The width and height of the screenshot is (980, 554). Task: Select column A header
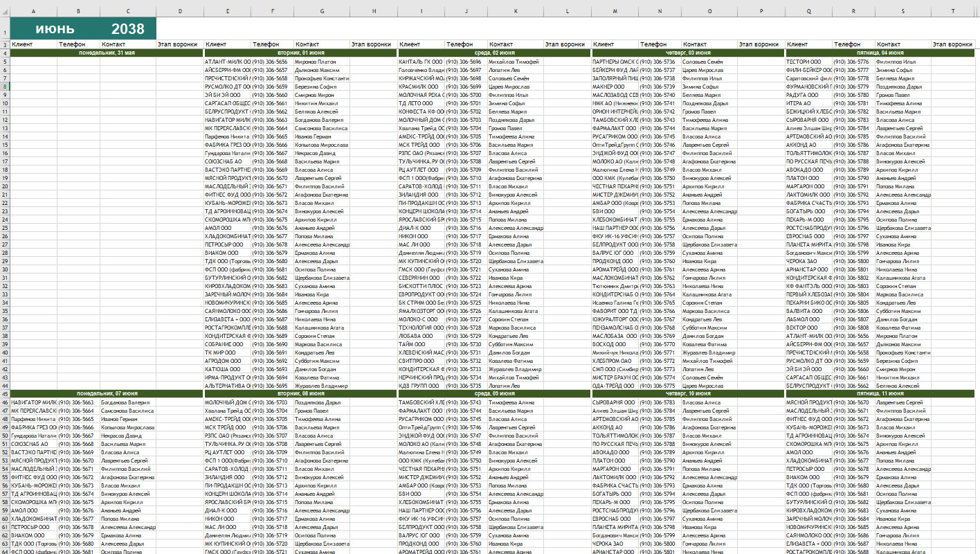[33, 12]
